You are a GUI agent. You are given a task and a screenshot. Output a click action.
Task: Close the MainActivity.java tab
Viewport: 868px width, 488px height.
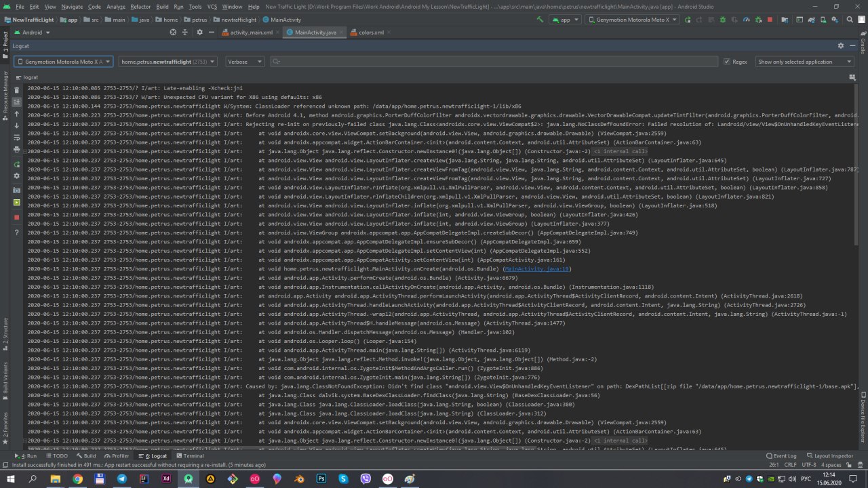coord(341,33)
